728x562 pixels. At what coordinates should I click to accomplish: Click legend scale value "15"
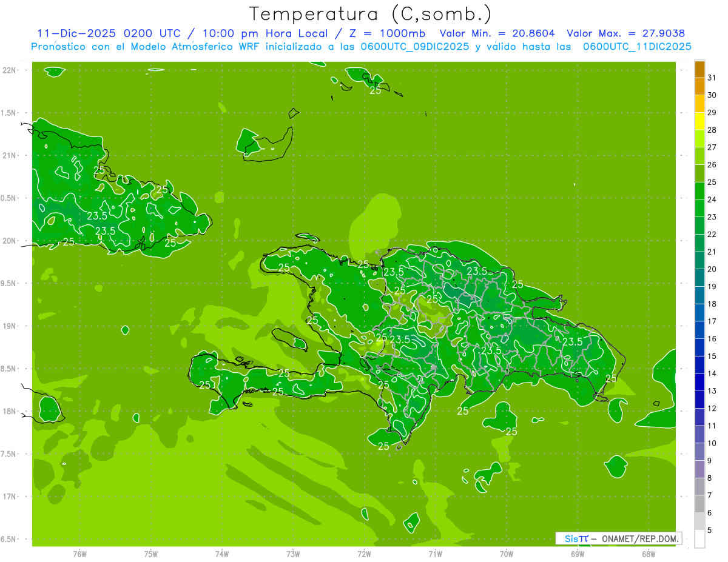click(x=712, y=356)
